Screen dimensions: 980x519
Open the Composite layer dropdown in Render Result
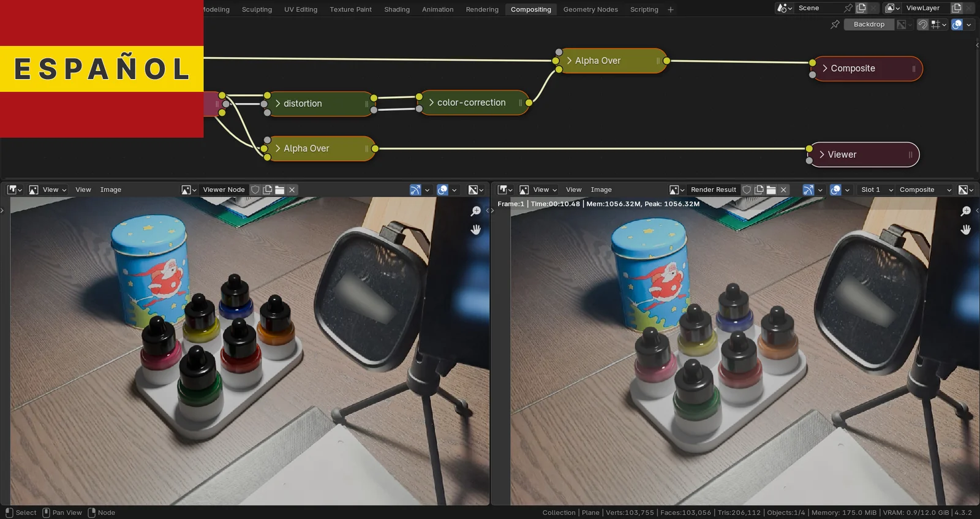(925, 190)
